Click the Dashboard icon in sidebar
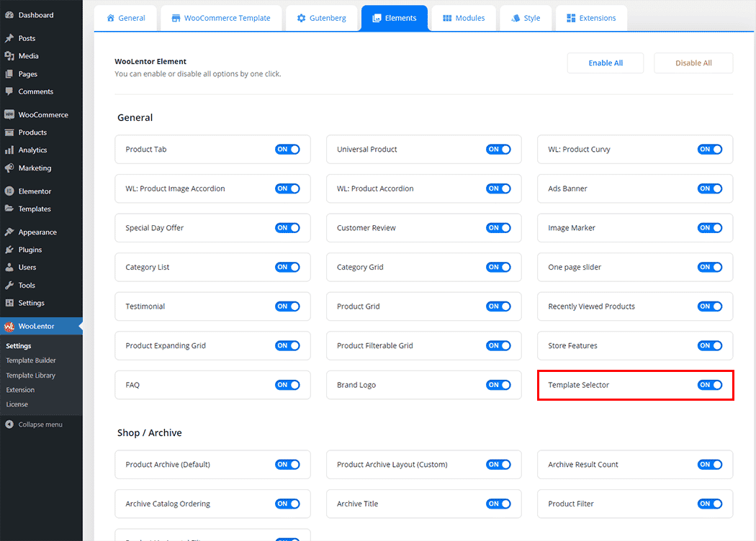This screenshot has width=756, height=541. click(9, 15)
